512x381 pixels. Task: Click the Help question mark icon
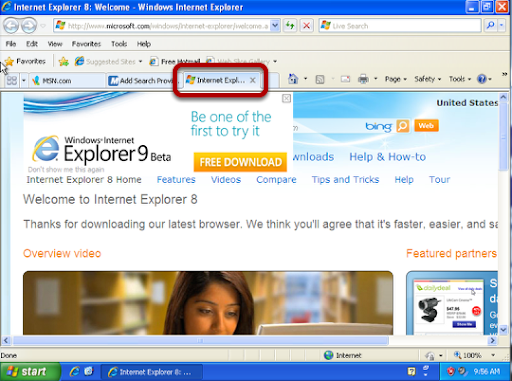(482, 79)
